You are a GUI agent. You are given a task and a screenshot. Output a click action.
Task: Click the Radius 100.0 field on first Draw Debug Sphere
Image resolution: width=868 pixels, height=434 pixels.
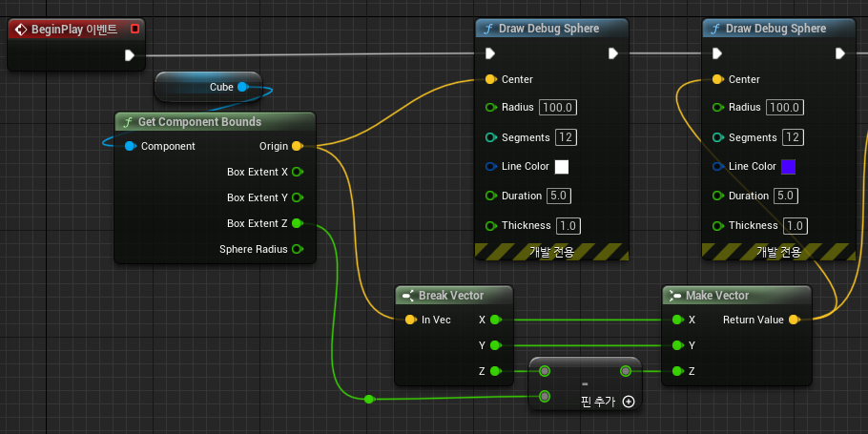[558, 108]
